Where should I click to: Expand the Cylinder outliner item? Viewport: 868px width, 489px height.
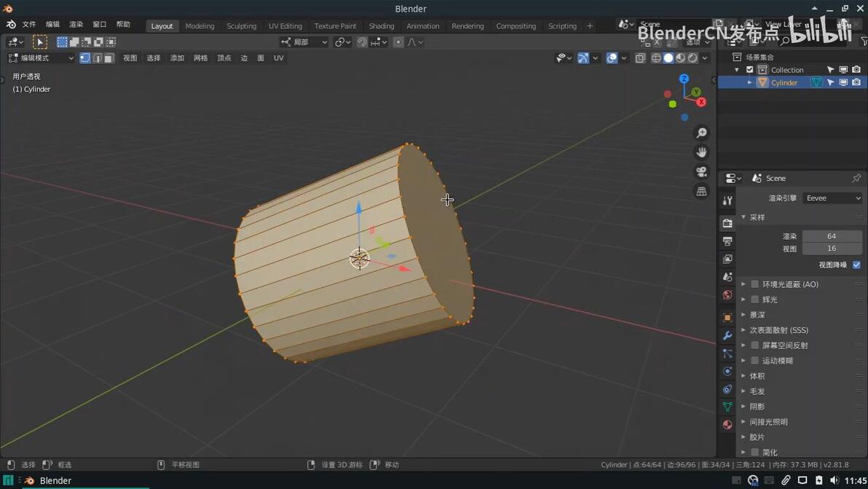click(749, 82)
